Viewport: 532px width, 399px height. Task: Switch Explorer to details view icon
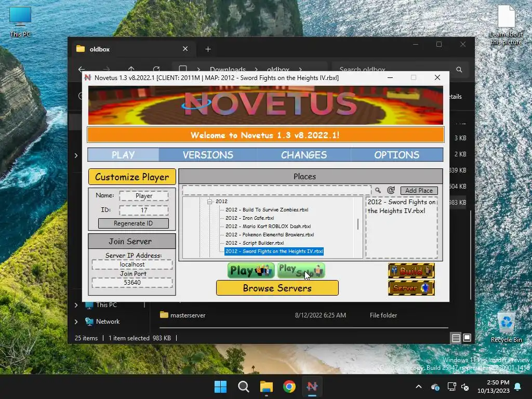(x=456, y=338)
